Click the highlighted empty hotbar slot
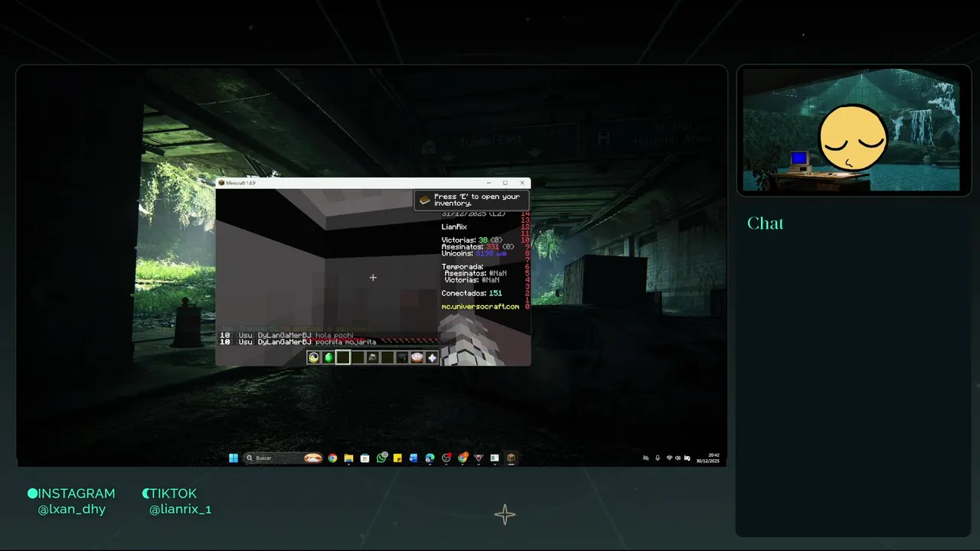The image size is (980, 551). tap(342, 357)
